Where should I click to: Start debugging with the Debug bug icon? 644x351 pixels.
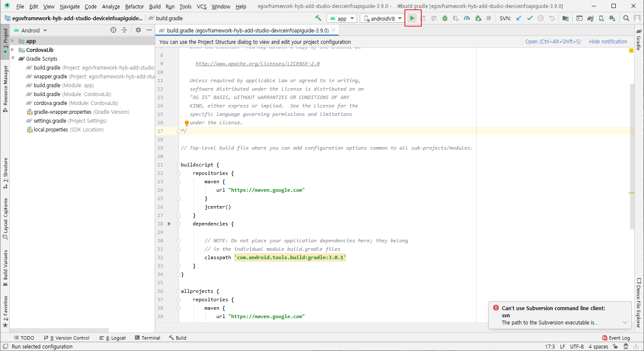445,18
